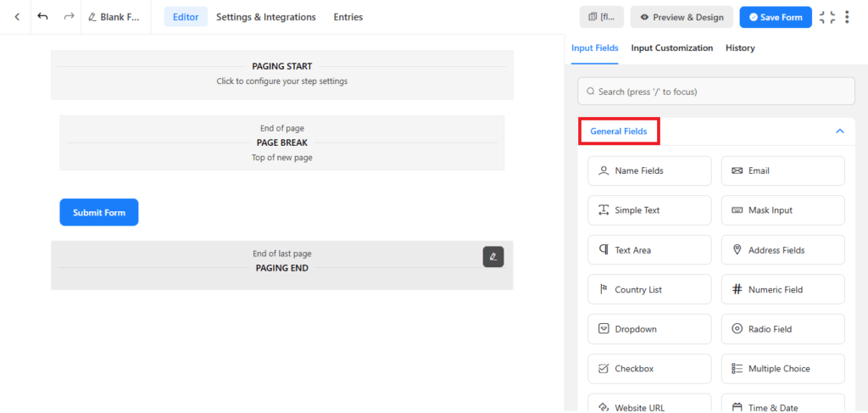The height and width of the screenshot is (413, 868).
Task: Redo the last undone change
Action: [x=69, y=17]
